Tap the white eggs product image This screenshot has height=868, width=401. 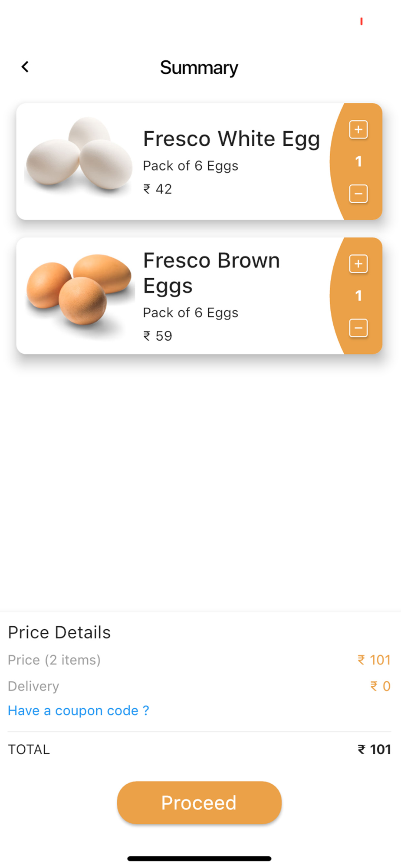point(79,154)
